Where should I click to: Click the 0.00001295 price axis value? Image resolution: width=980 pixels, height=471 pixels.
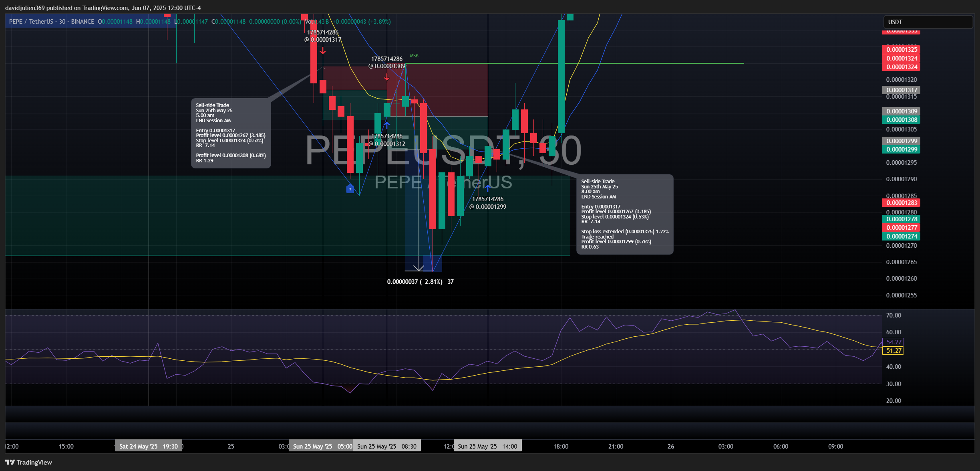click(901, 163)
